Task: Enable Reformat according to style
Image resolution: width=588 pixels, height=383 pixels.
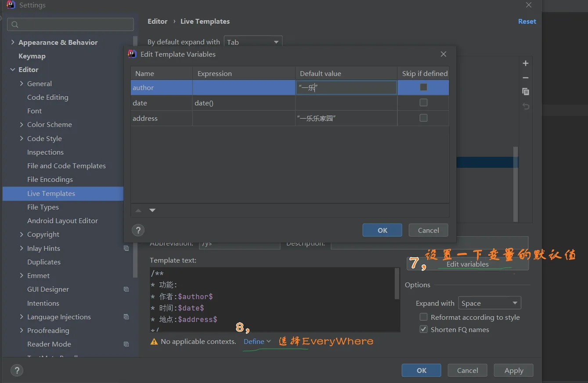Action: 423,317
